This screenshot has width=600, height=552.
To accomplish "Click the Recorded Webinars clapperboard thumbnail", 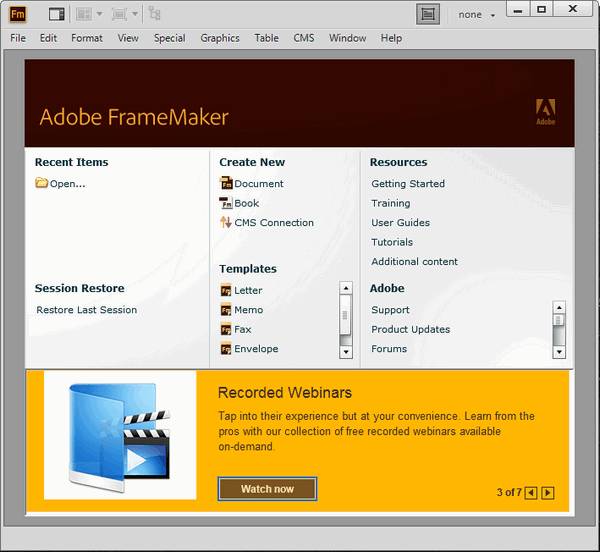I will click(120, 435).
